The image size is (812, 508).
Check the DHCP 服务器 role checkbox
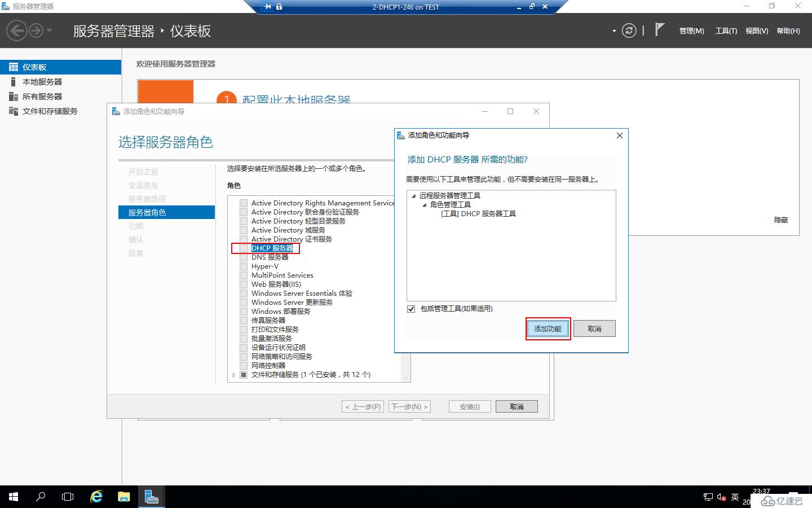click(244, 248)
